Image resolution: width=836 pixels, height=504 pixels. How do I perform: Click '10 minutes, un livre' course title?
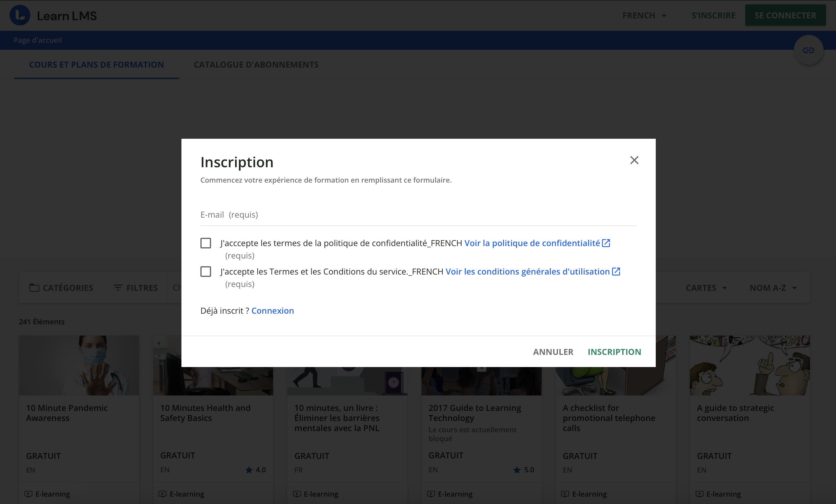tap(337, 418)
